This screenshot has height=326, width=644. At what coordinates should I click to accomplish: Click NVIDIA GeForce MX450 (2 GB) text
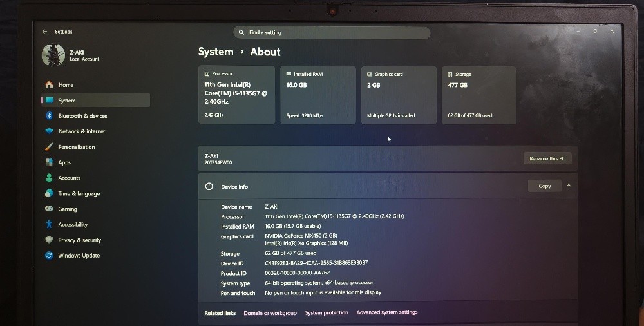[x=301, y=236]
